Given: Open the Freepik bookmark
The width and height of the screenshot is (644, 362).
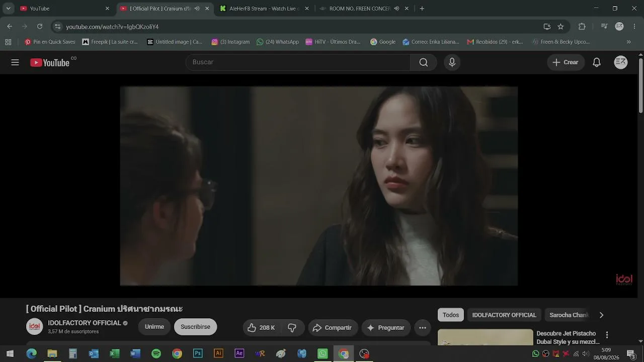Looking at the screenshot, I should [110, 42].
